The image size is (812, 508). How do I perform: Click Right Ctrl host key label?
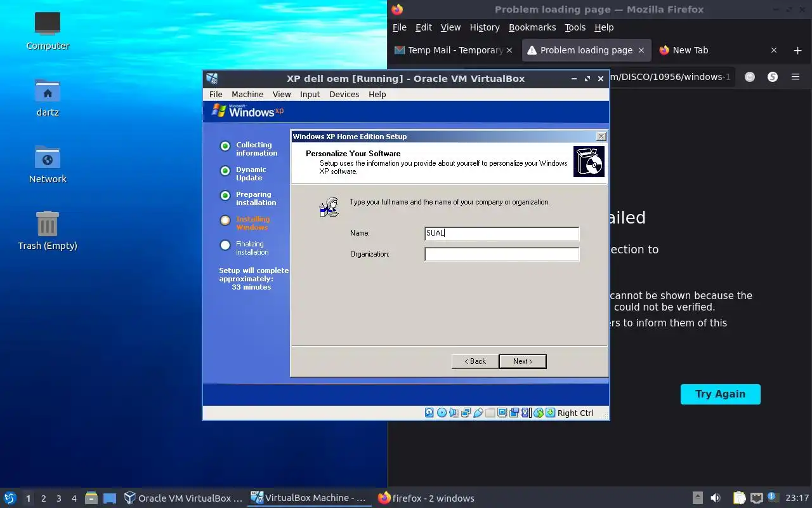click(575, 413)
